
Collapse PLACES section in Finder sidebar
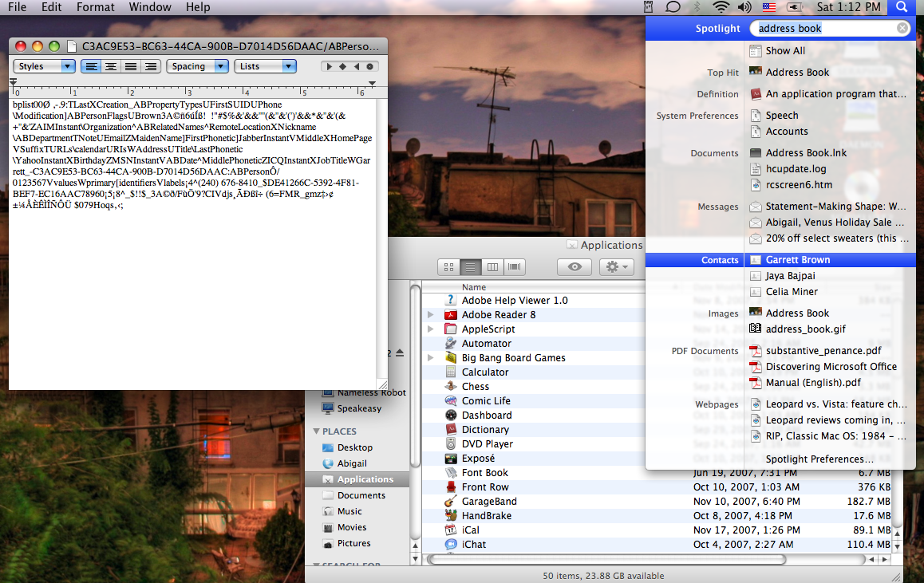click(x=317, y=431)
